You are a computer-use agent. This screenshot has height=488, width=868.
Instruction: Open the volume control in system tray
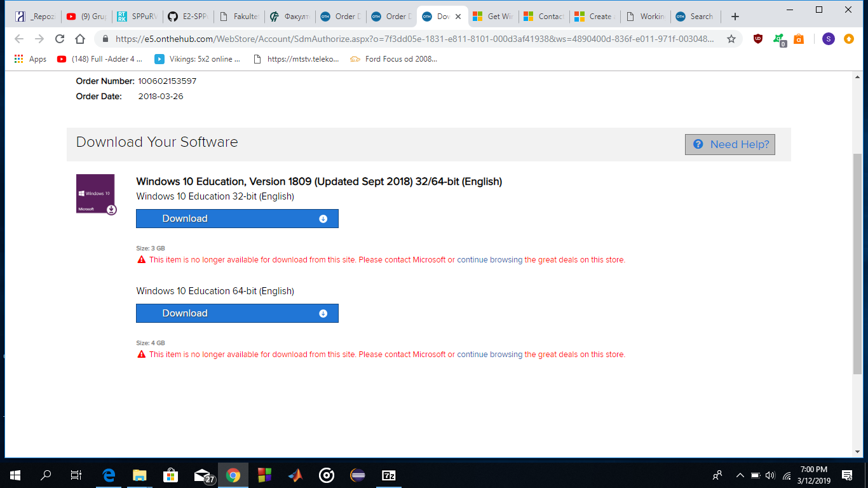[x=771, y=475]
